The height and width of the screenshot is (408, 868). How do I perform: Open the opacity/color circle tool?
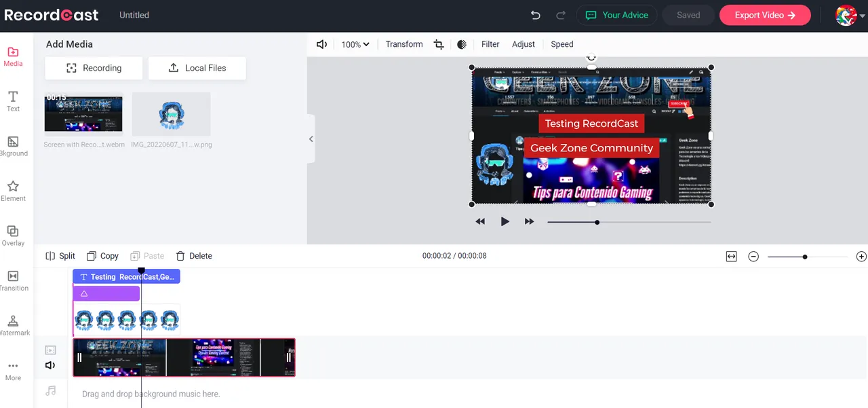(462, 44)
